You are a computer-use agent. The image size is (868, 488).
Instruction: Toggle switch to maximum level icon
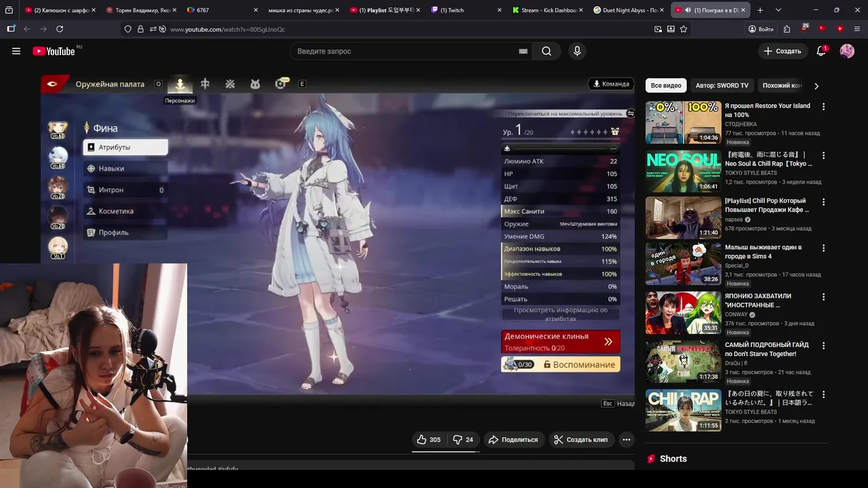[631, 114]
